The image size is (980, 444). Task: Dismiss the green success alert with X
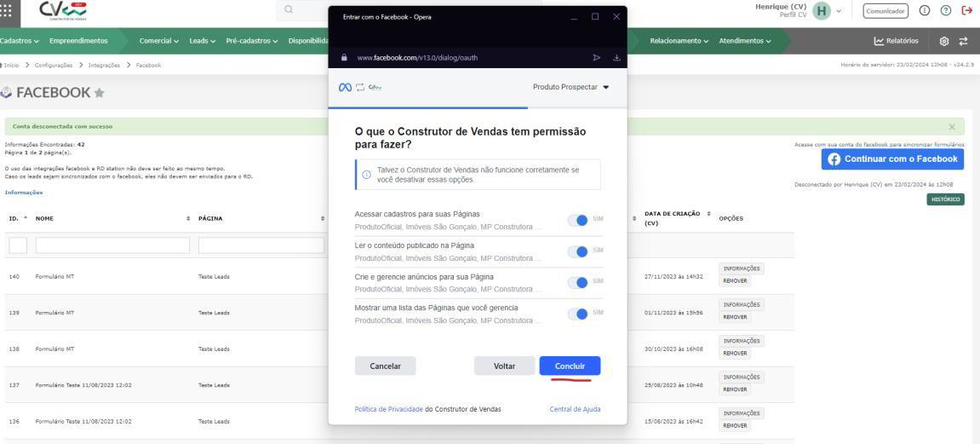952,126
